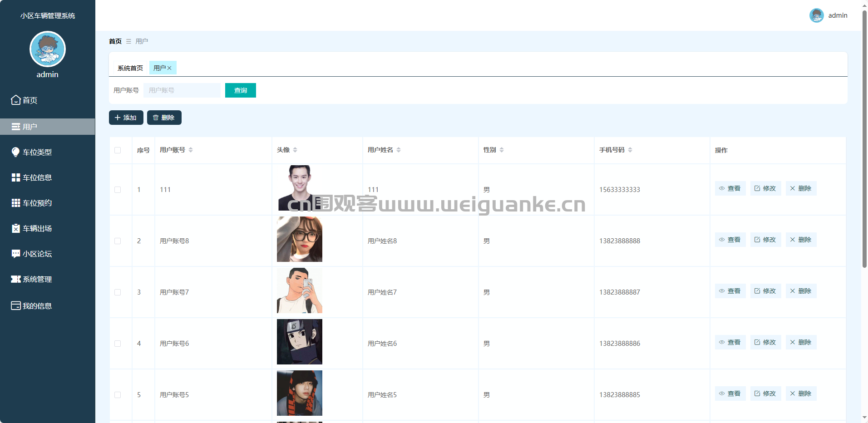The image size is (868, 423).
Task: Sort by 手机号码 using the sort arrows
Action: pos(630,150)
